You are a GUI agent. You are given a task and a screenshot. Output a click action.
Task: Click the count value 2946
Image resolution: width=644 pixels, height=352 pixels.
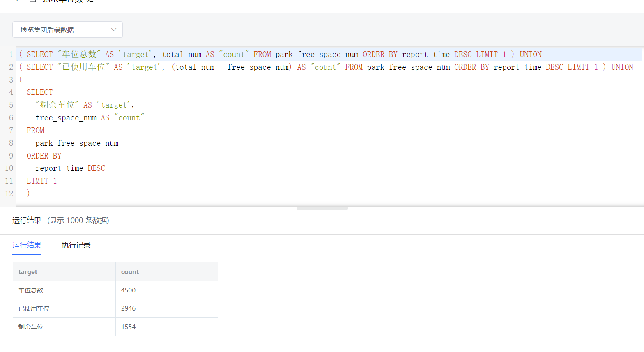coord(128,308)
